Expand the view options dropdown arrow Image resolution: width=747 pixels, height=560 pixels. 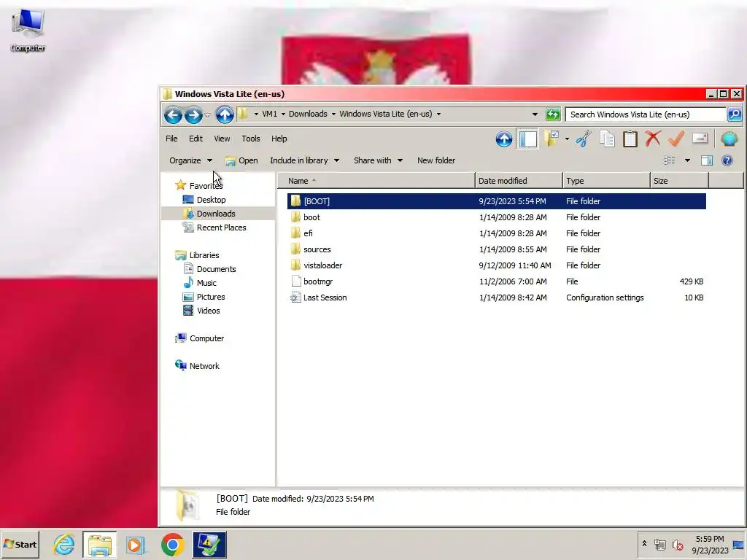687,160
